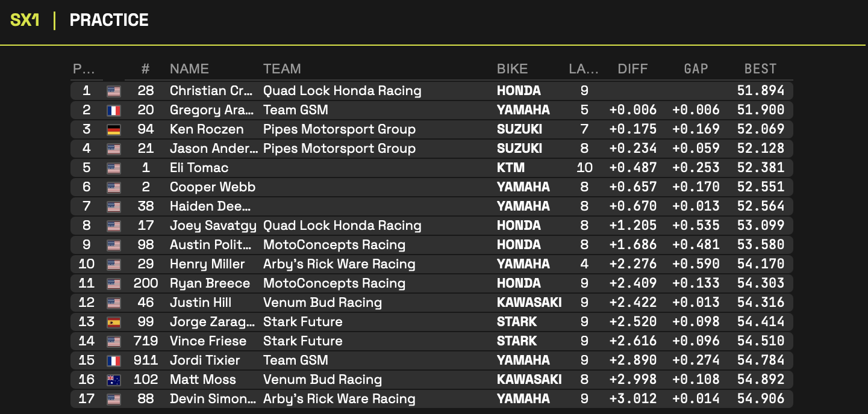Click the DIFF column header

pyautogui.click(x=632, y=69)
